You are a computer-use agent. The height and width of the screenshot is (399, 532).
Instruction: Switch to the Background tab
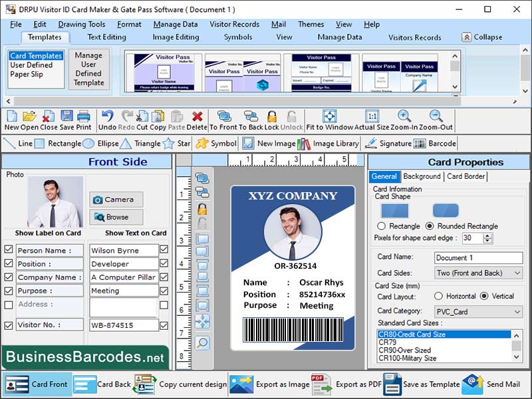click(x=421, y=176)
